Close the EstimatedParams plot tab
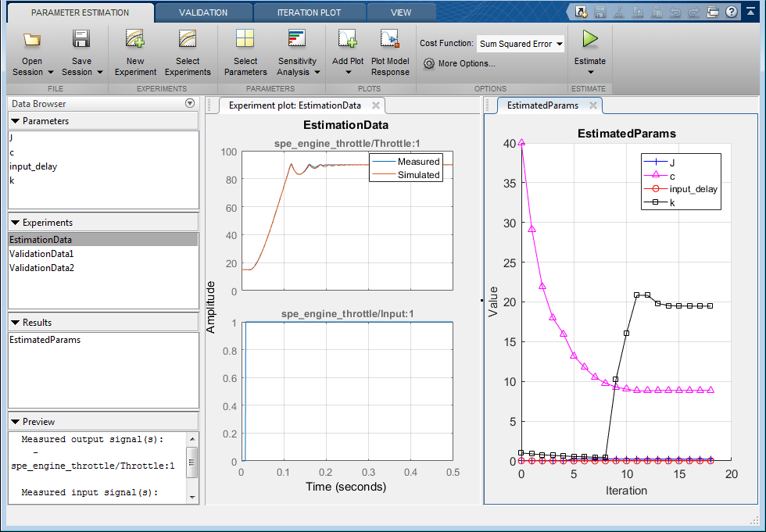This screenshot has width=766, height=532. 593,105
